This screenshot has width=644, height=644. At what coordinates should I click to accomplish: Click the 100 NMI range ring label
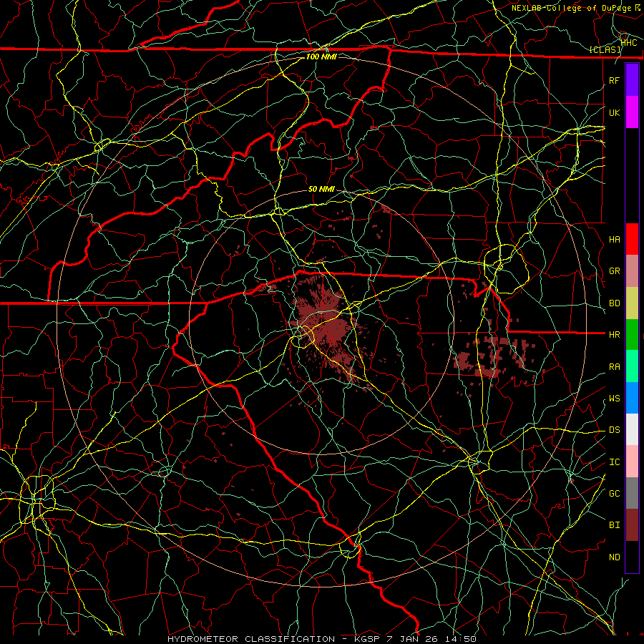click(321, 57)
